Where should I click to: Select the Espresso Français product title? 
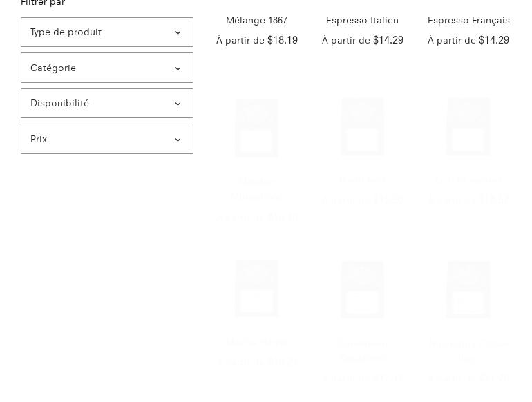click(468, 20)
